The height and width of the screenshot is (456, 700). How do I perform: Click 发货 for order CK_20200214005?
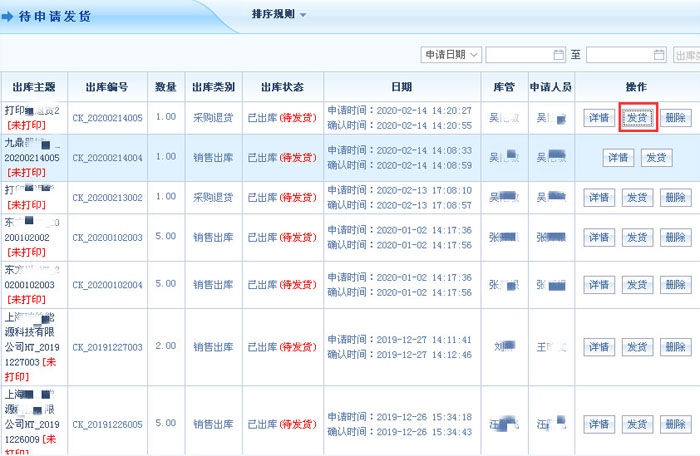[637, 118]
